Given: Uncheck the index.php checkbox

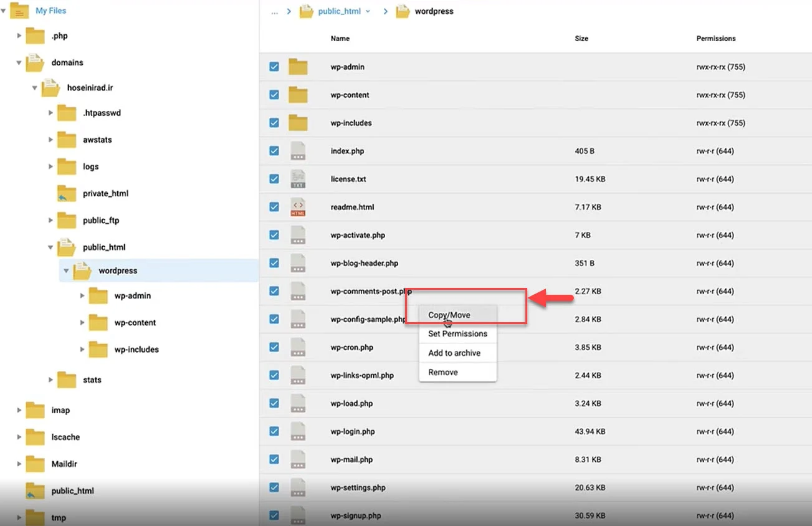Looking at the screenshot, I should pos(274,151).
